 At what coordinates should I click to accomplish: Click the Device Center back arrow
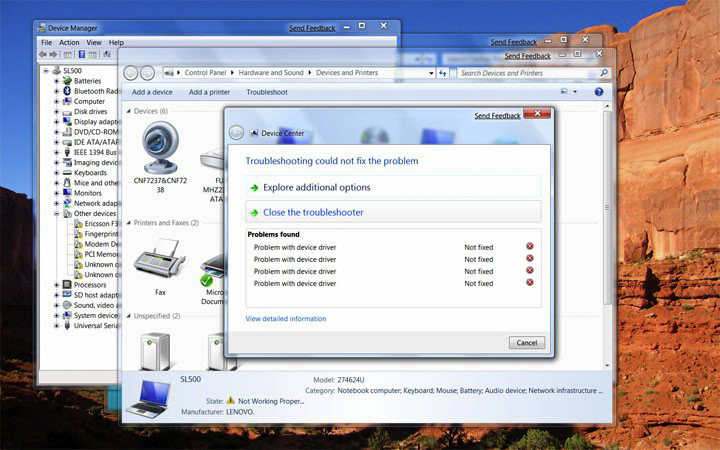coord(237,133)
